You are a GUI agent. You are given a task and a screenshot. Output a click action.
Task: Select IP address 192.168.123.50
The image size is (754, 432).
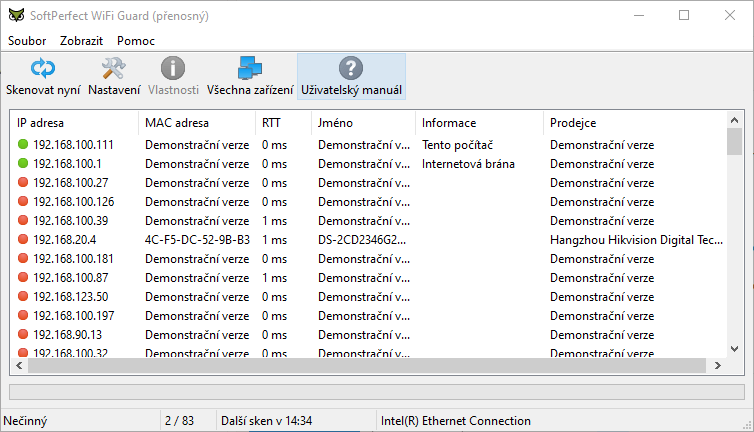click(71, 297)
